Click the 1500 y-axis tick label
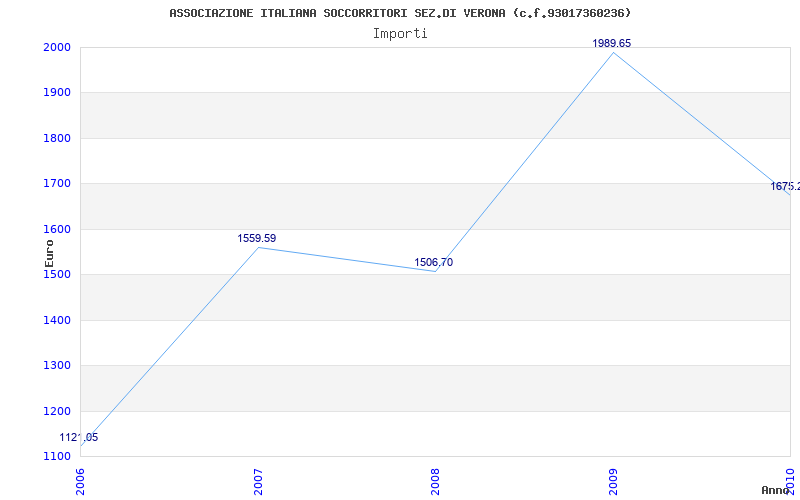 [57, 274]
